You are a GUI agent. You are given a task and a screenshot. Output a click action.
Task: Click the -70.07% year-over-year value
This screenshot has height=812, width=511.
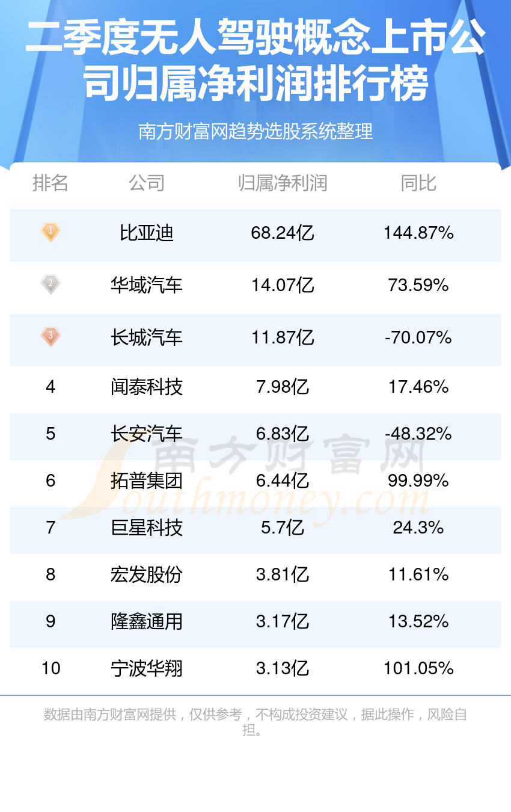[418, 337]
